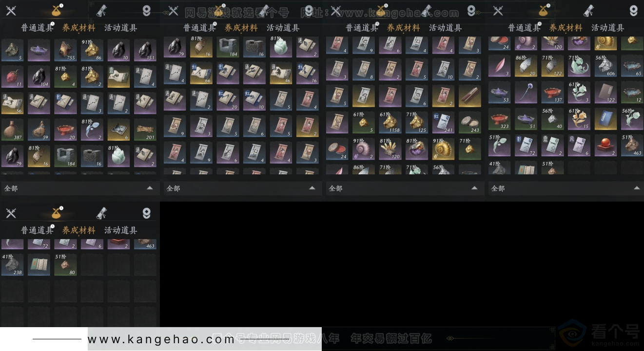Screen dimensions: 644x351
Task: Select 活动道具 tab in the bottom panel
Action: 120,230
